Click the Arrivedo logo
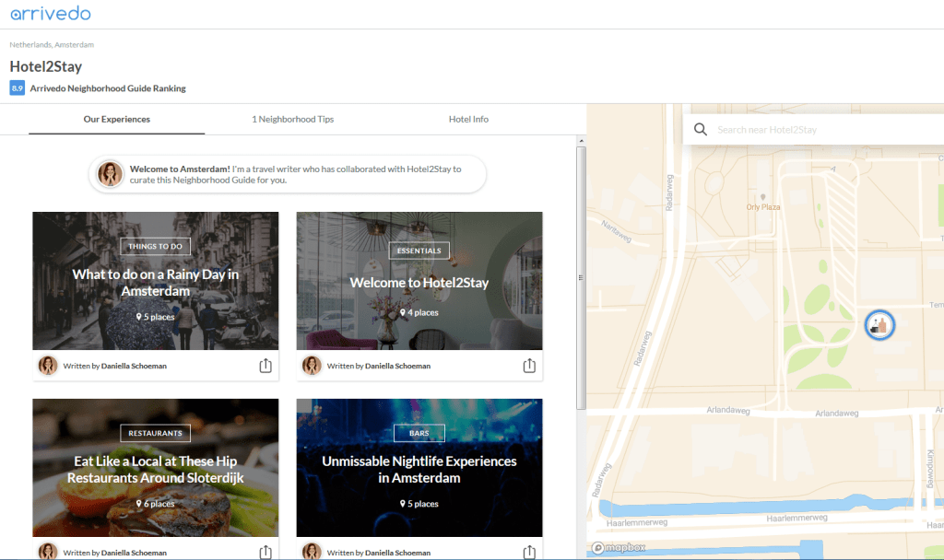 (51, 13)
